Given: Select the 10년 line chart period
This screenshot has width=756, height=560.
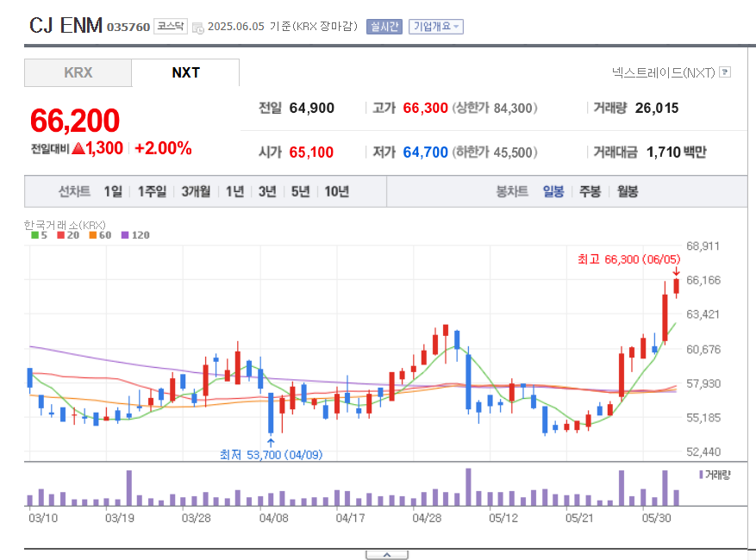Looking at the screenshot, I should pos(336,192).
